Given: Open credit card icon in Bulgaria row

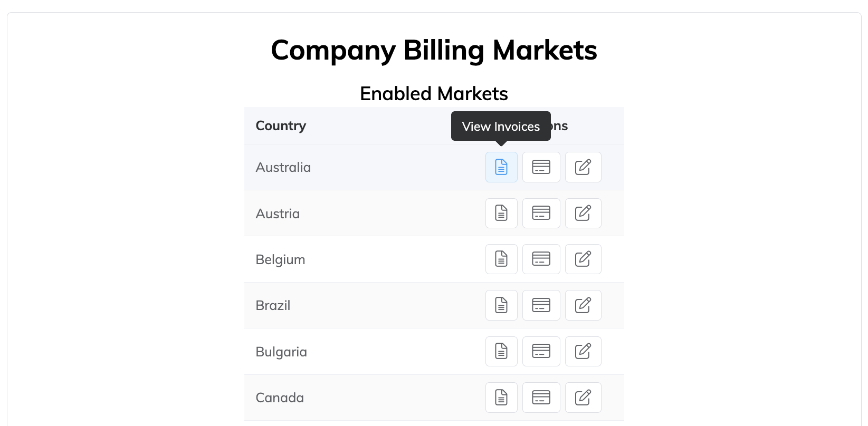Looking at the screenshot, I should (541, 351).
